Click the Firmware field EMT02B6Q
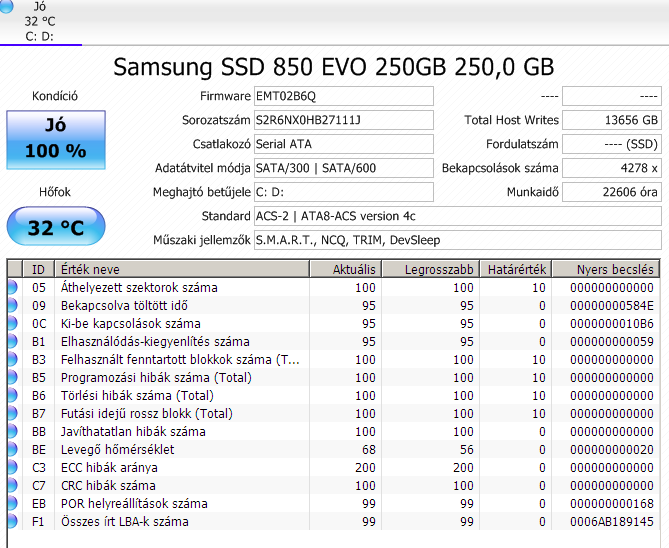 (344, 96)
